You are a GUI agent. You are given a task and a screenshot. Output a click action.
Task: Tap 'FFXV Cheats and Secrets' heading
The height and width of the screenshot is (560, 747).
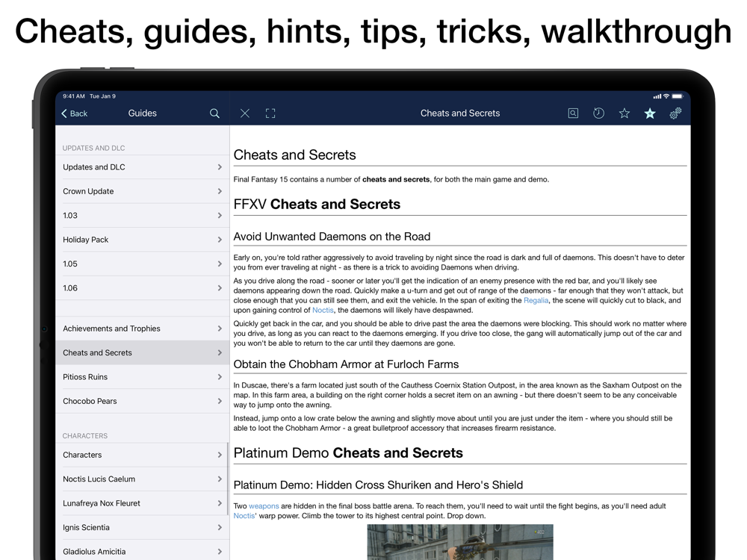[x=317, y=205]
